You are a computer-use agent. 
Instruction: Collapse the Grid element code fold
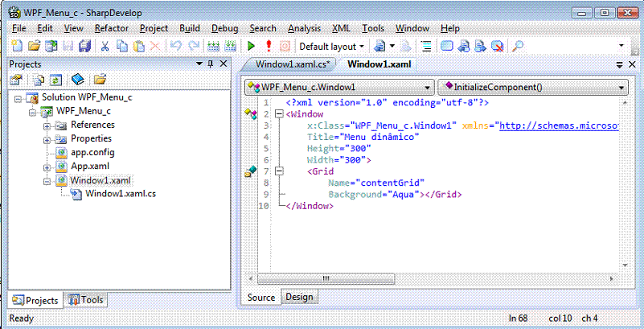click(x=279, y=171)
